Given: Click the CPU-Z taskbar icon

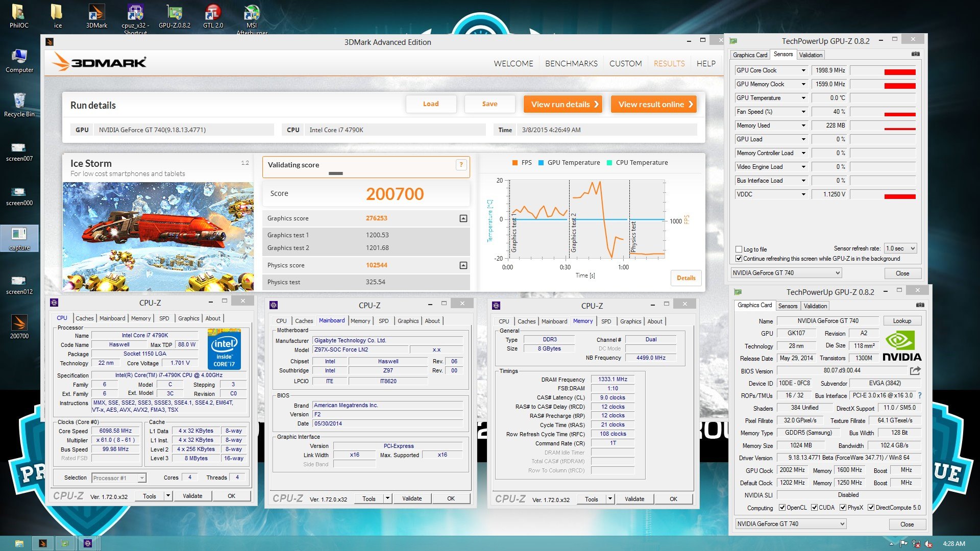Looking at the screenshot, I should click(x=88, y=543).
